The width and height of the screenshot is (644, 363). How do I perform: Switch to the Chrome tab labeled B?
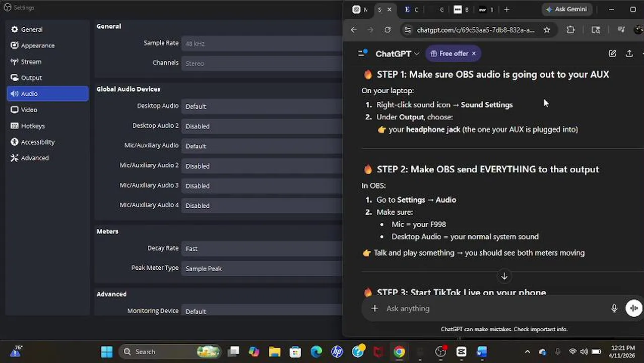point(461,10)
